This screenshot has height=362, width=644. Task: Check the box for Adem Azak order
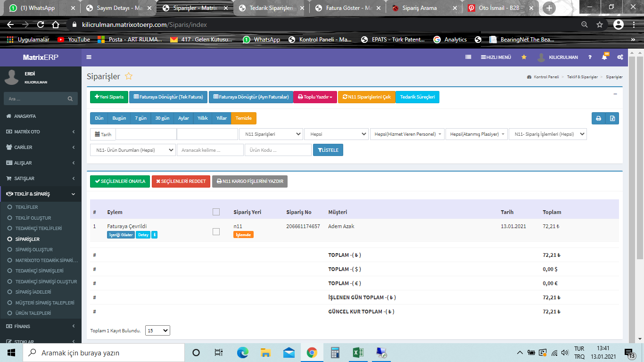coord(216,231)
